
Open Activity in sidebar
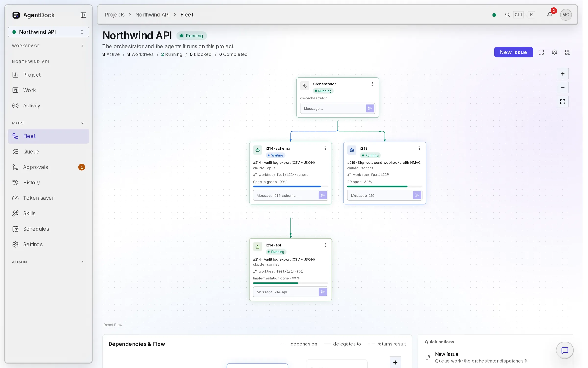click(49, 105)
